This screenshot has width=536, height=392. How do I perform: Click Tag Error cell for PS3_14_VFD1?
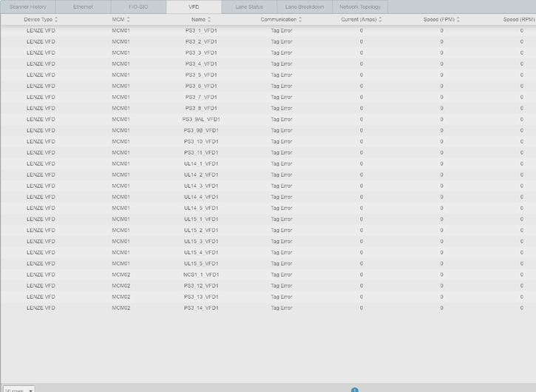coord(281,308)
